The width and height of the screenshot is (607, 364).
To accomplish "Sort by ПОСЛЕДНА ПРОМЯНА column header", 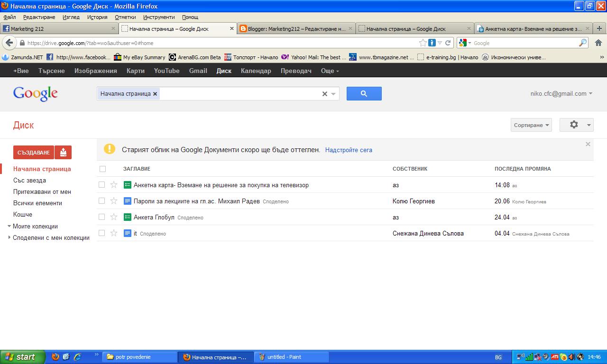I will 523,169.
